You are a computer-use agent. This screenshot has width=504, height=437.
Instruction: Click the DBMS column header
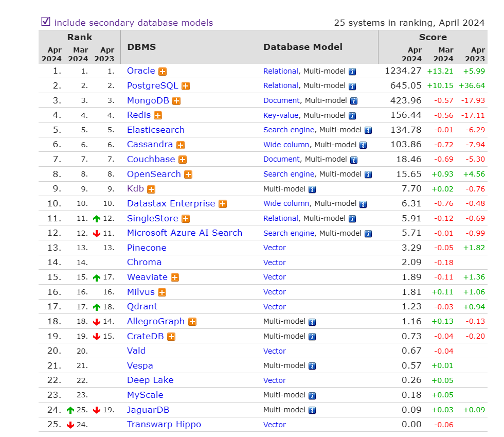(141, 47)
